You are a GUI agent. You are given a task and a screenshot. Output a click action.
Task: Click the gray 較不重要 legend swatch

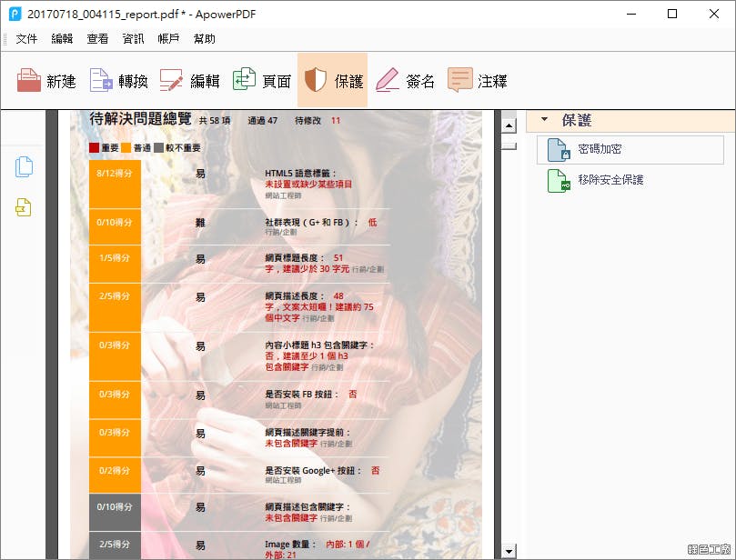158,148
